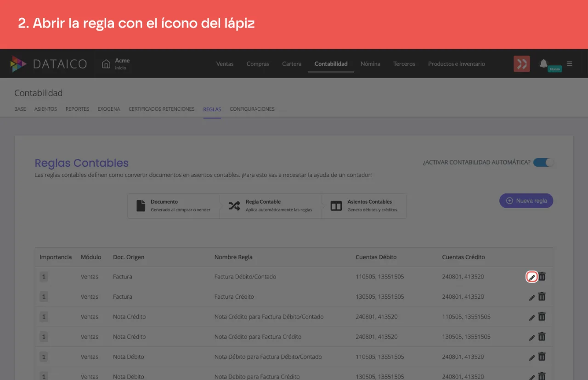
Task: Open the Compras menu
Action: (258, 64)
